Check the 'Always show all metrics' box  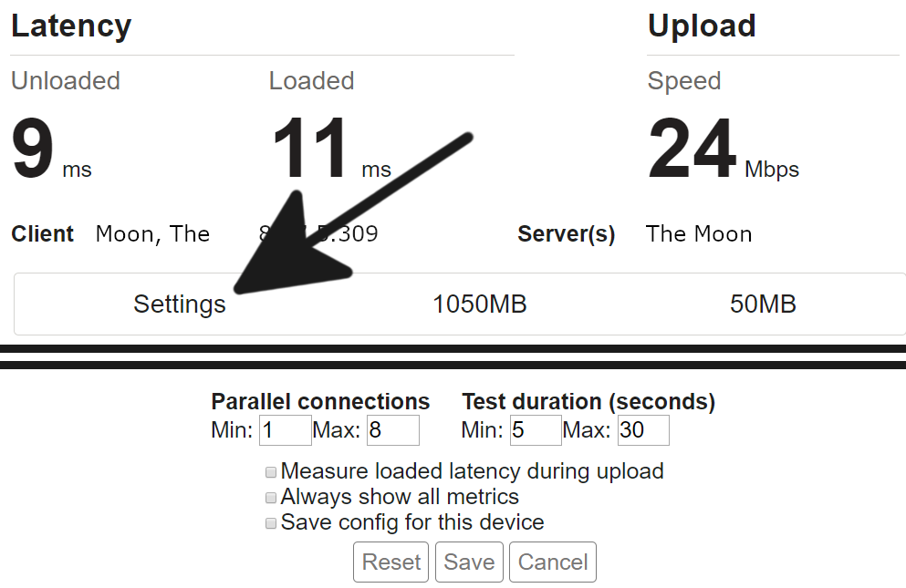[x=270, y=497]
